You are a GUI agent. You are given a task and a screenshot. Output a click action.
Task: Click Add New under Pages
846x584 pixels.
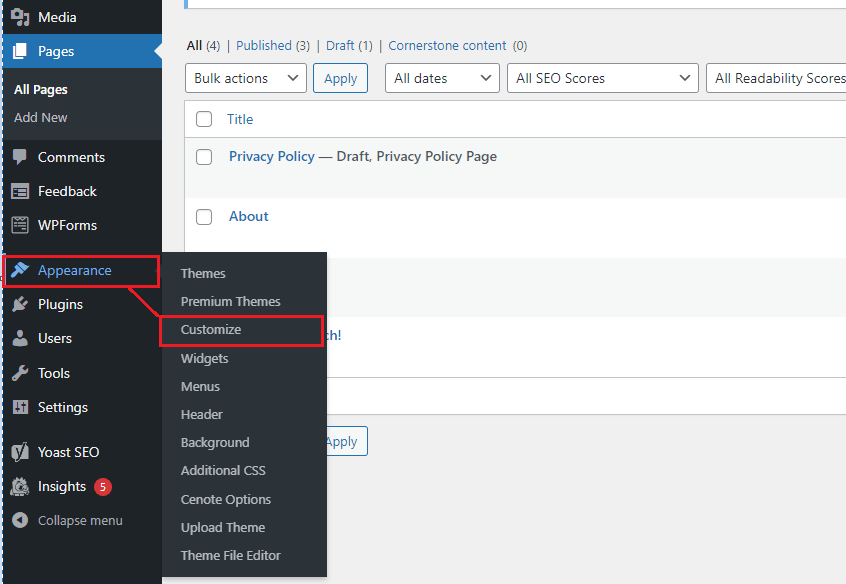(x=41, y=118)
